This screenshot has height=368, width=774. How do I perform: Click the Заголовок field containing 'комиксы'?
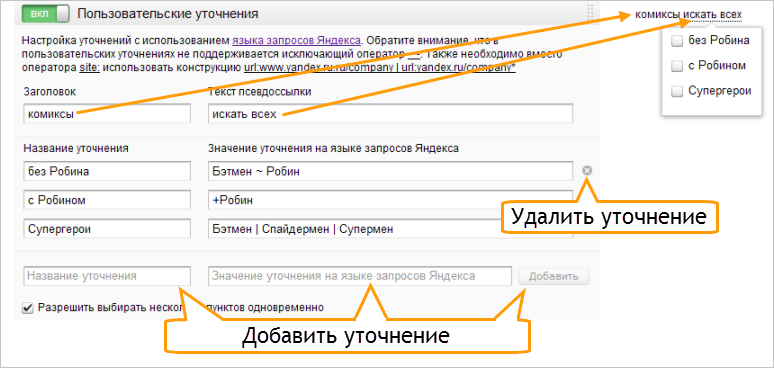click(x=107, y=113)
